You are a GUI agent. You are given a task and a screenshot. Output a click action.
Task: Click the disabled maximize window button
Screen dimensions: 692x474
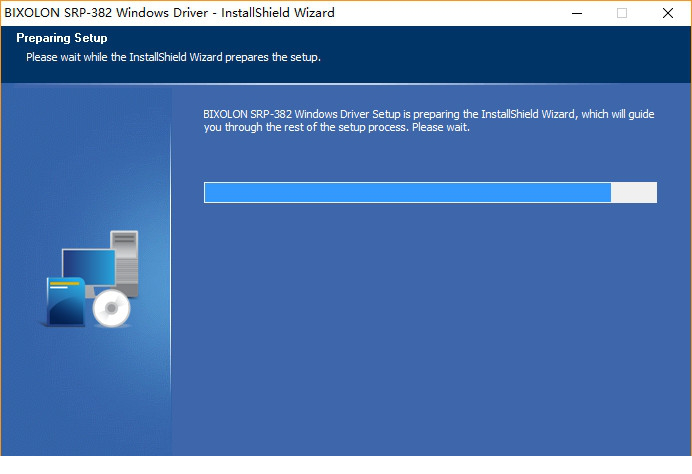pyautogui.click(x=622, y=13)
